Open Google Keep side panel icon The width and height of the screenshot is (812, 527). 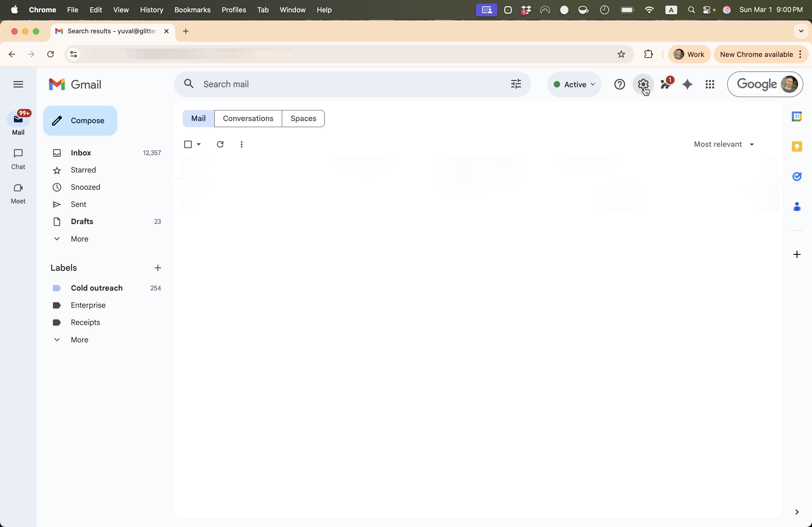click(797, 147)
